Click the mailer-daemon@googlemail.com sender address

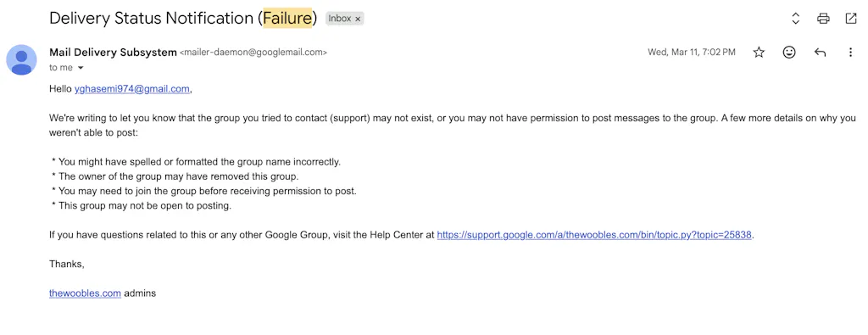(253, 53)
